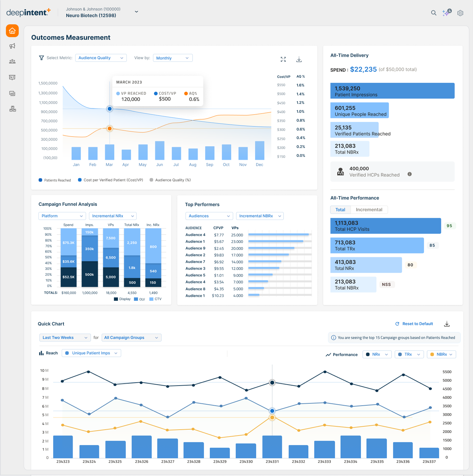Expand the Monthly view-by dropdown
Viewport: 473px width, 476px height.
172,58
